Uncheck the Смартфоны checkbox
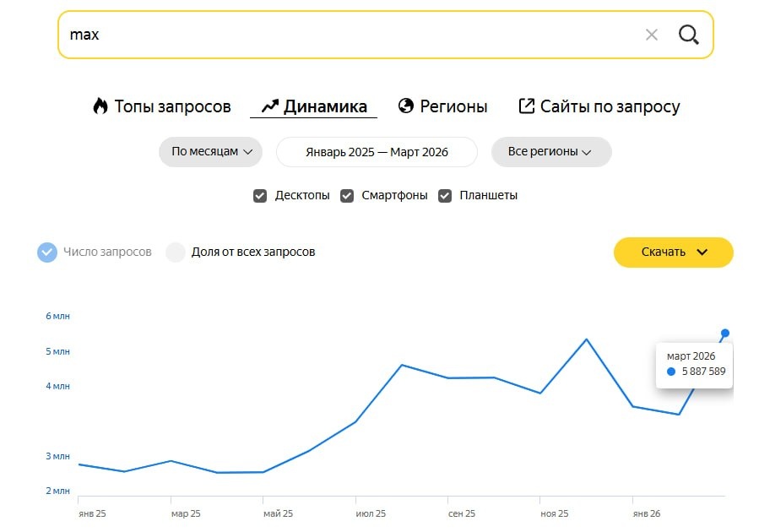The height and width of the screenshot is (532, 759). point(347,196)
